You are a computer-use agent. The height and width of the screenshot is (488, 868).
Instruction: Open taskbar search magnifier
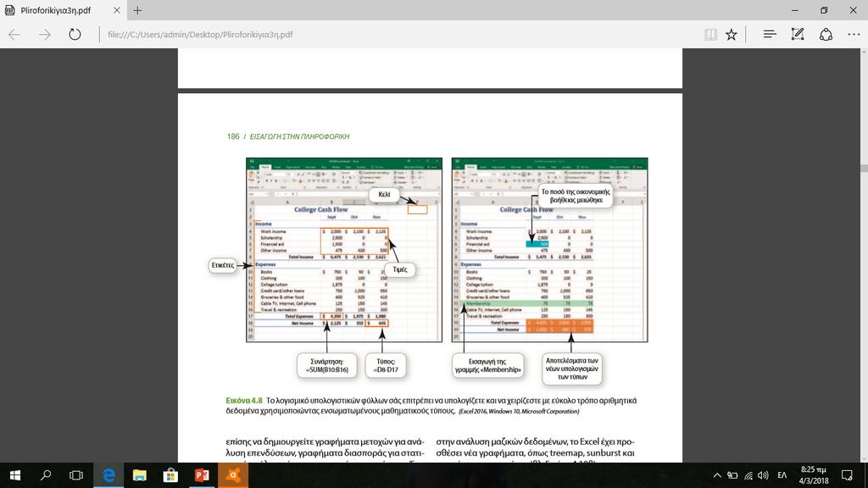click(x=46, y=475)
